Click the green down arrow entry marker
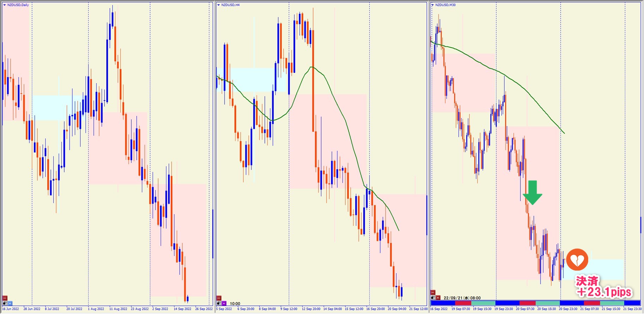The height and width of the screenshot is (314, 644). (x=532, y=193)
